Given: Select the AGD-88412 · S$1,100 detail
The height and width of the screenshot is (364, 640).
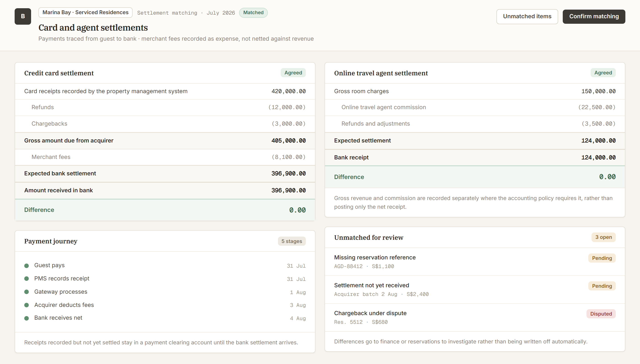Looking at the screenshot, I should coord(364,266).
